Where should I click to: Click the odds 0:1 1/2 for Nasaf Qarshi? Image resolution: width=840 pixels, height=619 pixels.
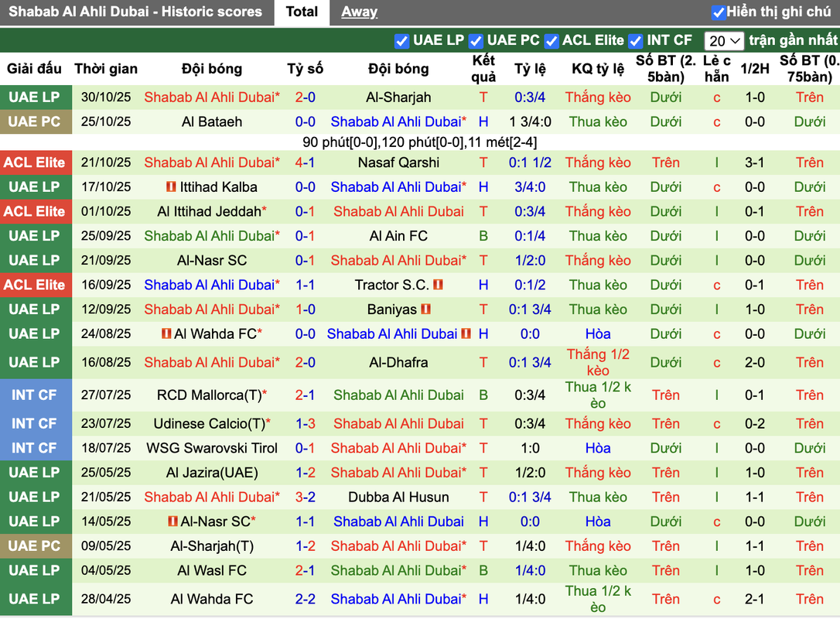[x=530, y=163]
